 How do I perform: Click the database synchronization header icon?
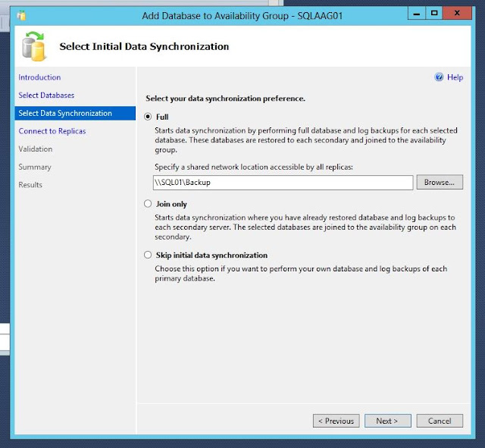click(x=34, y=46)
